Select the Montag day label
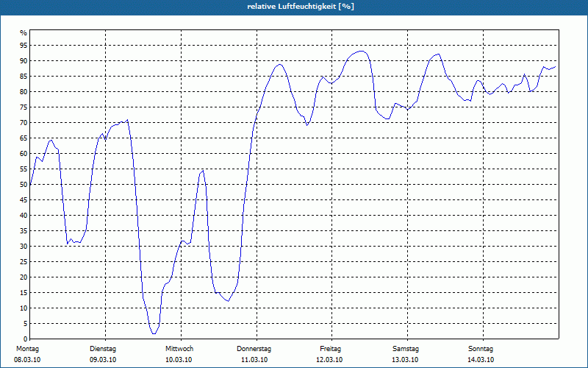Image resolution: width=588 pixels, height=368 pixels. coord(27,349)
